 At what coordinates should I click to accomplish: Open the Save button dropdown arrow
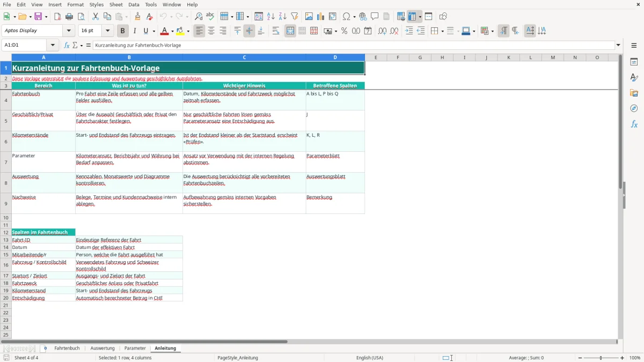(46, 17)
